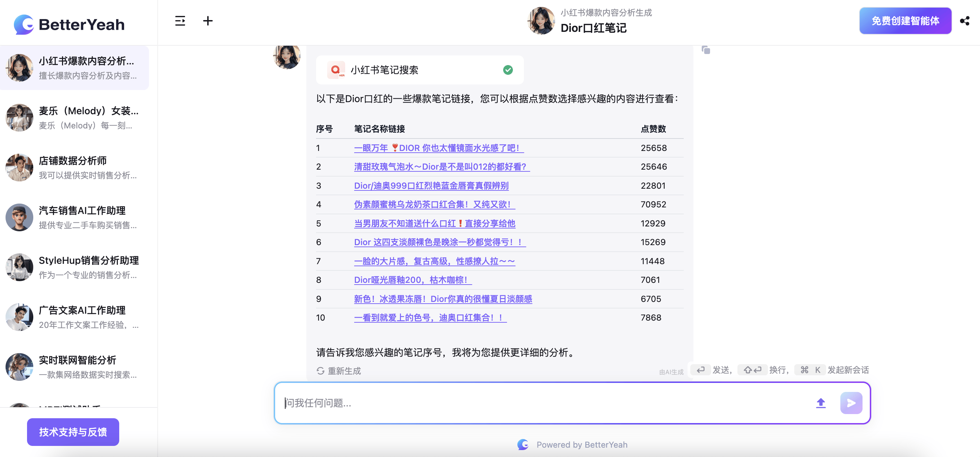Open link Dior/迪奥999口红烈艳蓝金唇膏真假辨别

(431, 186)
